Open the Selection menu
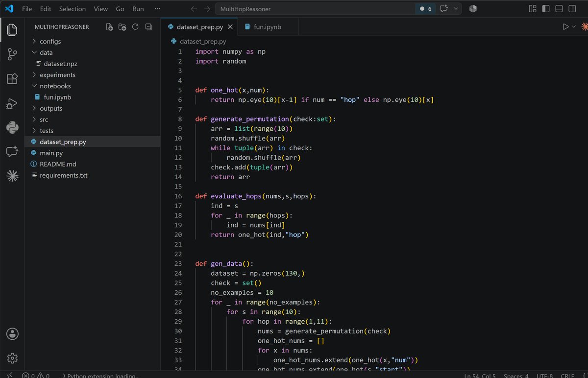 point(73,9)
